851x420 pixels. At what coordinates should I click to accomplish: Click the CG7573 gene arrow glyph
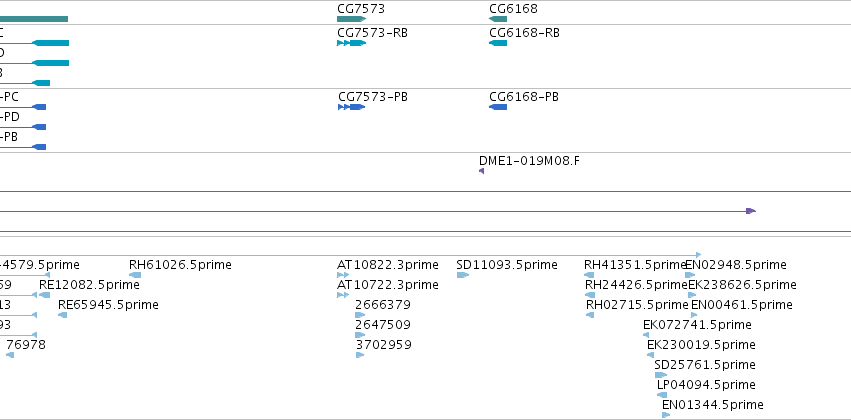352,19
